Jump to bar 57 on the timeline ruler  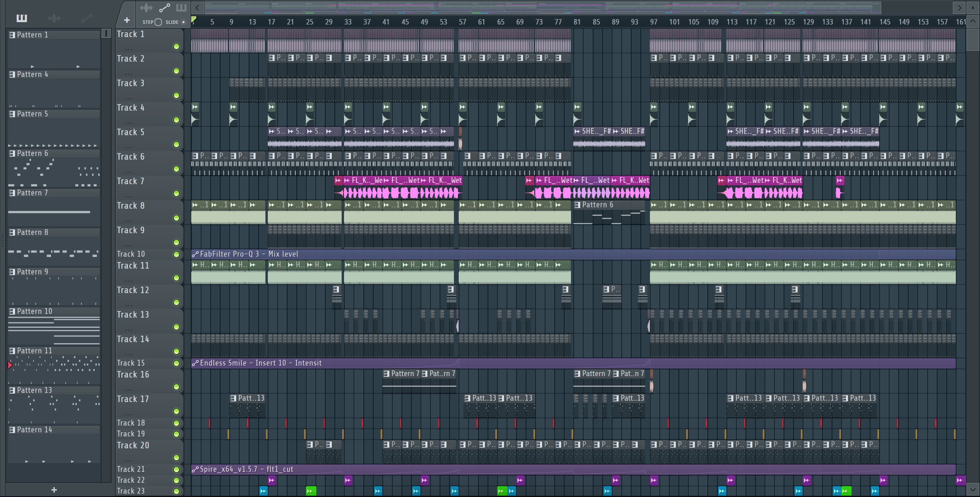pyautogui.click(x=462, y=22)
